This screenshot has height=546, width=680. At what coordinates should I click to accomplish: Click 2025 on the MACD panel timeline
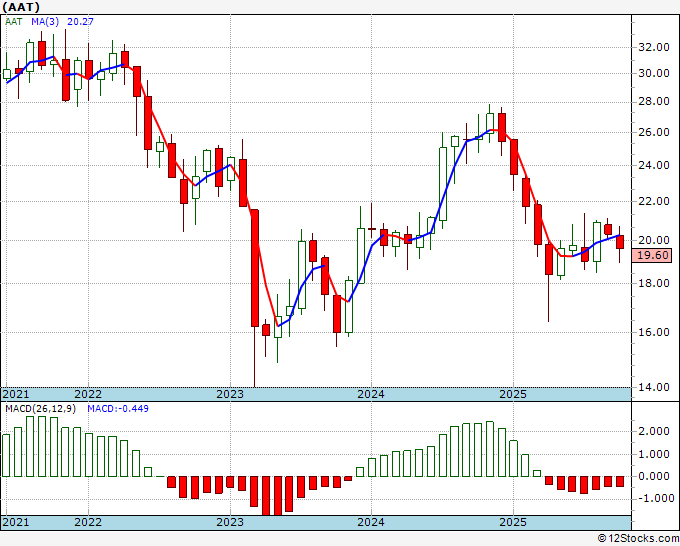[513, 522]
